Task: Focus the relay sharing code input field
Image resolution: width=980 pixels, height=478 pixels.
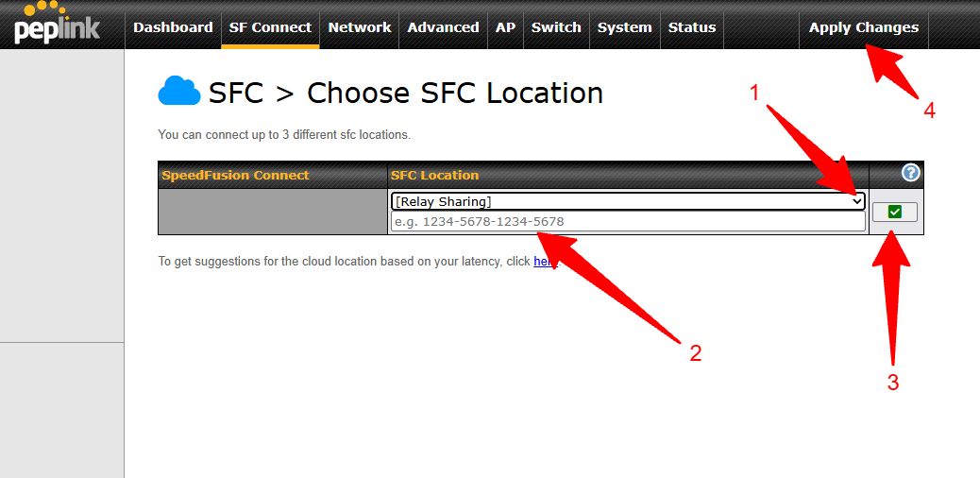Action: 628,221
